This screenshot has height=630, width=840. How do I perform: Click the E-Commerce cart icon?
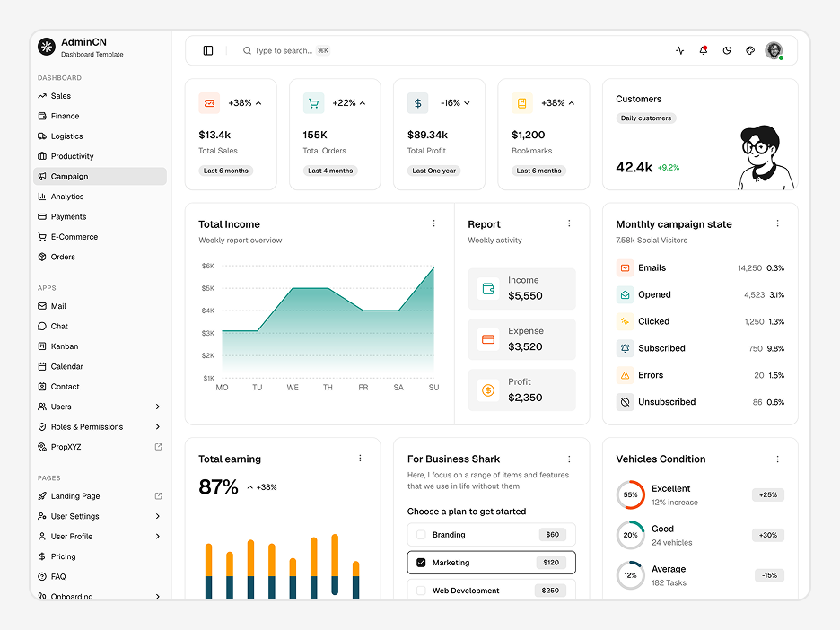click(x=42, y=236)
